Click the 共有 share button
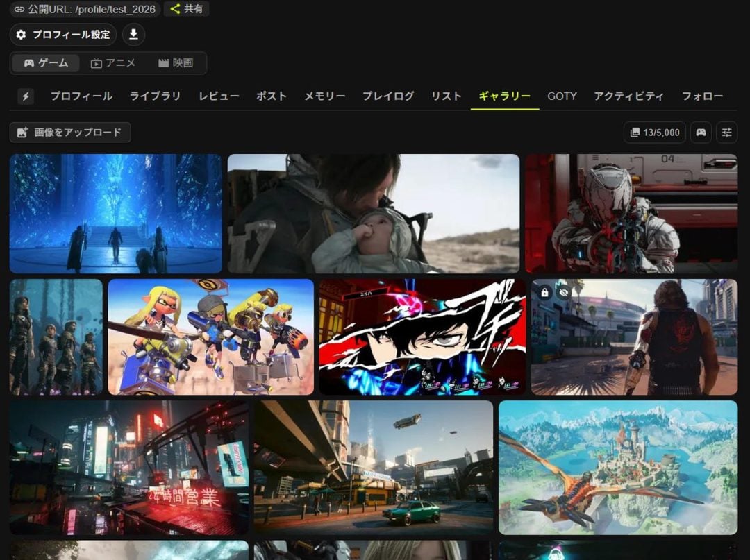Viewport: 750px width, 560px height. coord(187,8)
